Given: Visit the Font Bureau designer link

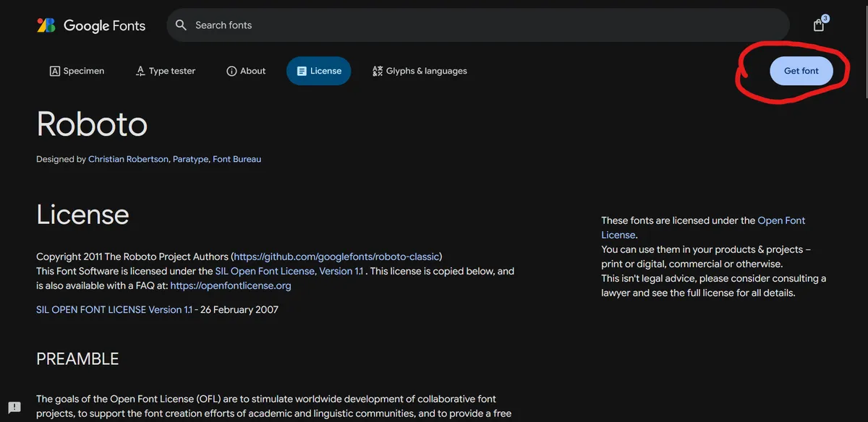Looking at the screenshot, I should coord(237,159).
